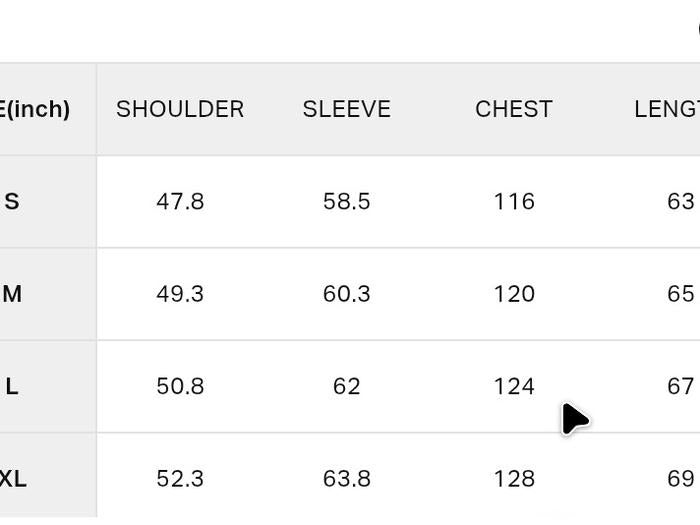Click the SHOULDER column header
This screenshot has width=700, height=525.
(180, 109)
